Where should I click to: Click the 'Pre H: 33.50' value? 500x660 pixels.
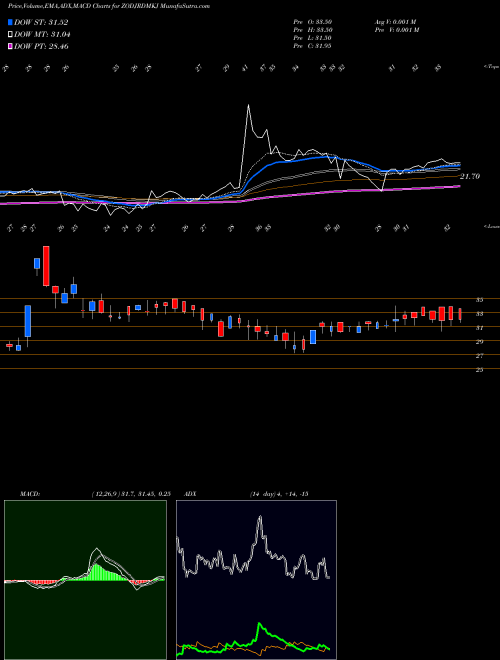coord(313,30)
